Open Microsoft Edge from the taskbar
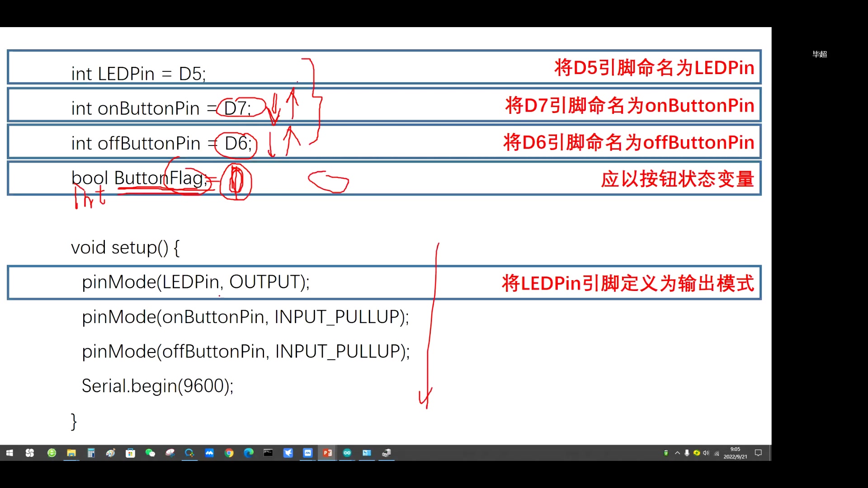 [x=249, y=453]
